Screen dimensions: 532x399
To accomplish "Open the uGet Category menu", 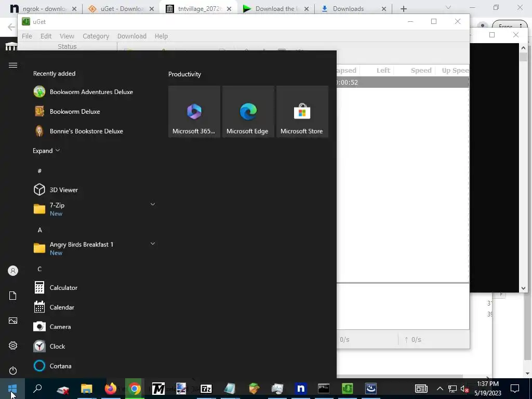I will coord(96,36).
